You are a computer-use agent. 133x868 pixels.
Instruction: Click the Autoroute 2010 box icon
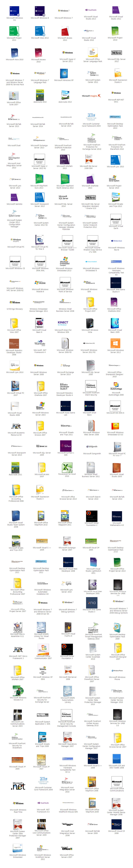40,95
